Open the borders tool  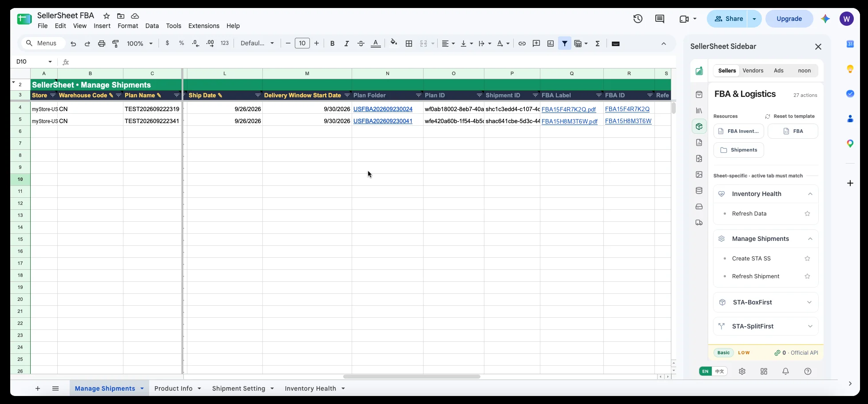409,44
